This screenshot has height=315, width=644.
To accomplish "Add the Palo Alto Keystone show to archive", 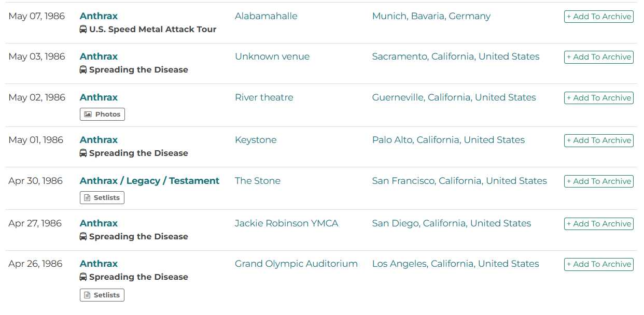I will pyautogui.click(x=598, y=140).
